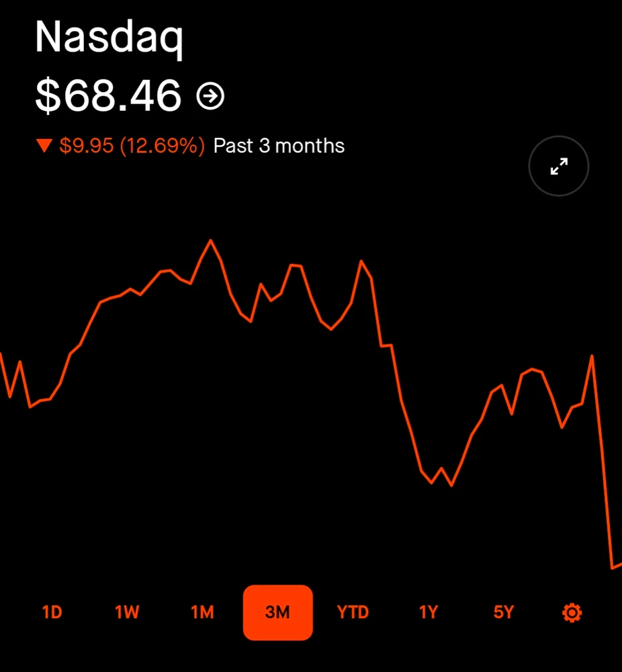Tap the $68.46 price value

108,95
